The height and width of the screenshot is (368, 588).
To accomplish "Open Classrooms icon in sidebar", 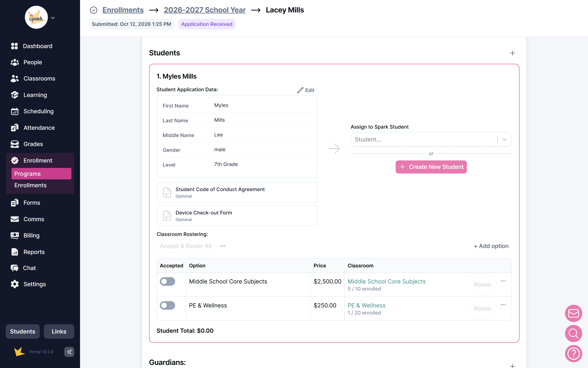I will (15, 79).
